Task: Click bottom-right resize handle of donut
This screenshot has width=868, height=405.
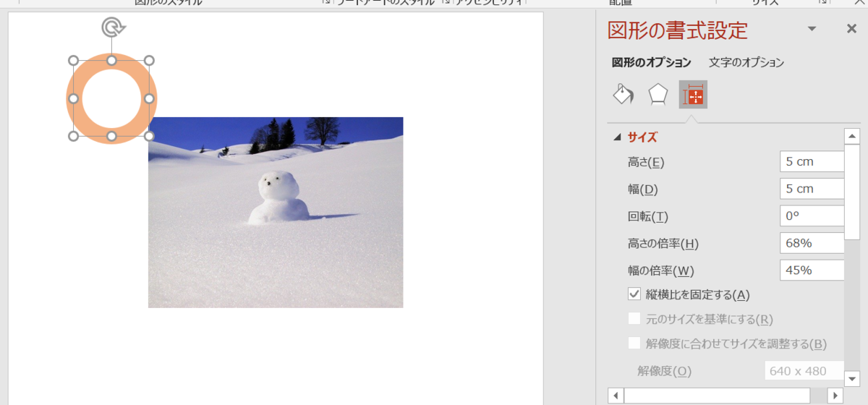Action: coord(149,136)
